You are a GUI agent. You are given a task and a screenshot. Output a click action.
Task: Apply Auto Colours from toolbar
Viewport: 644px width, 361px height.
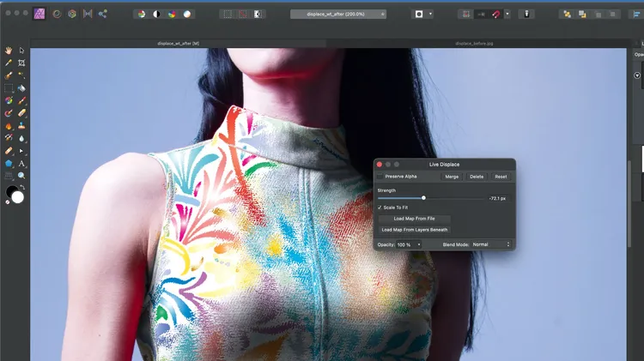pyautogui.click(x=172, y=14)
